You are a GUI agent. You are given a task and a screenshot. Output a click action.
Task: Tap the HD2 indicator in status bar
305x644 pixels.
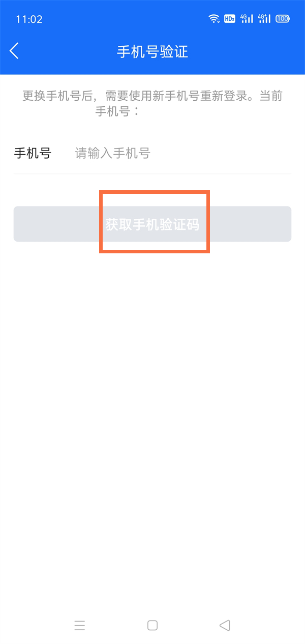coord(229,19)
